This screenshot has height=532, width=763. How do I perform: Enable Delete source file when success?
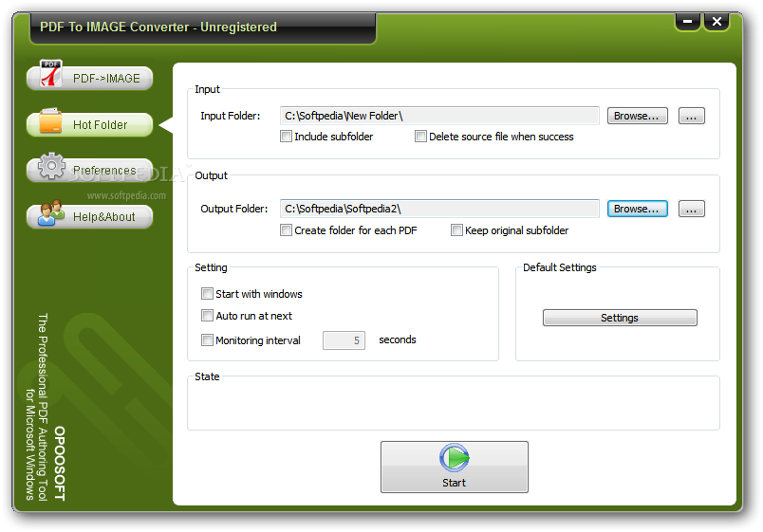[420, 137]
